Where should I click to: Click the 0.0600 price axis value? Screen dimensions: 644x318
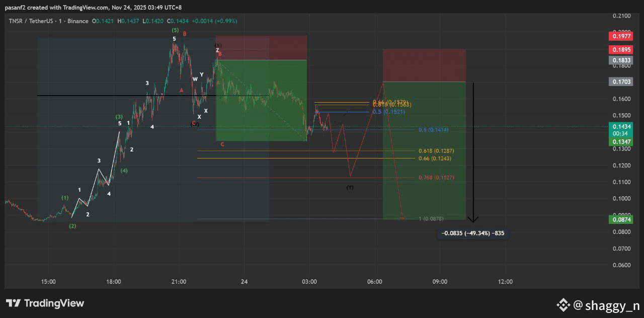pyautogui.click(x=622, y=265)
